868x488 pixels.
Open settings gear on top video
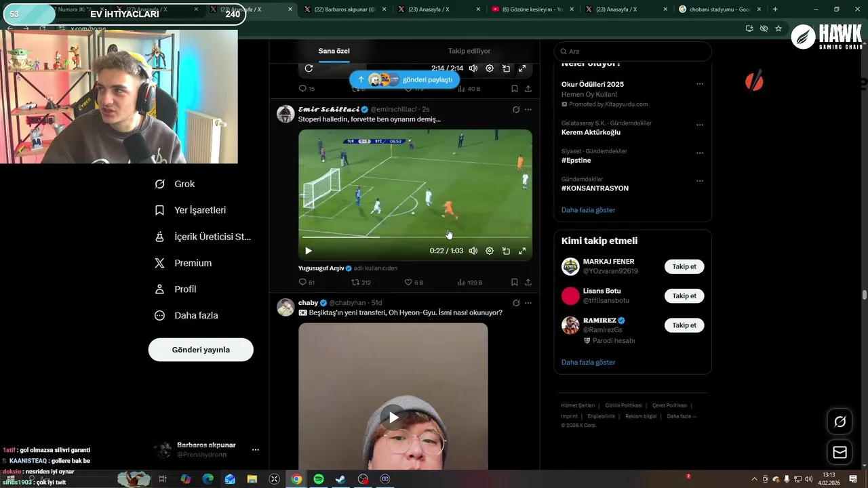(490, 68)
